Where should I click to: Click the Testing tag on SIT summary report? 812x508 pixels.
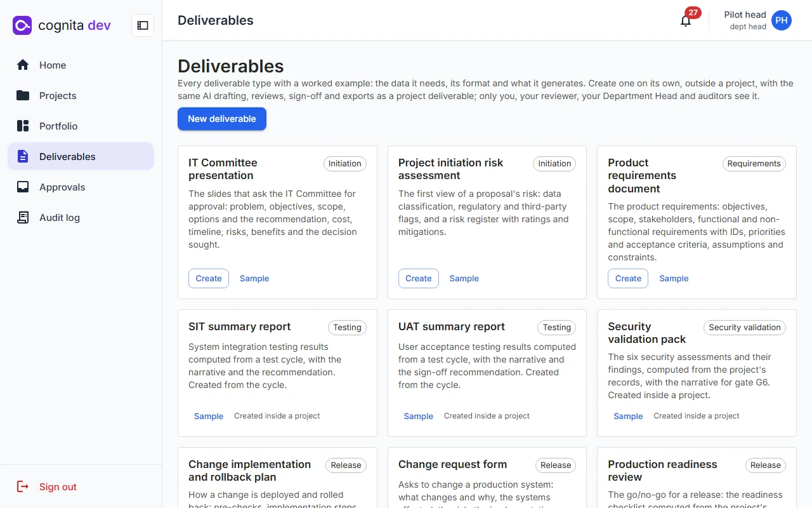coord(347,327)
